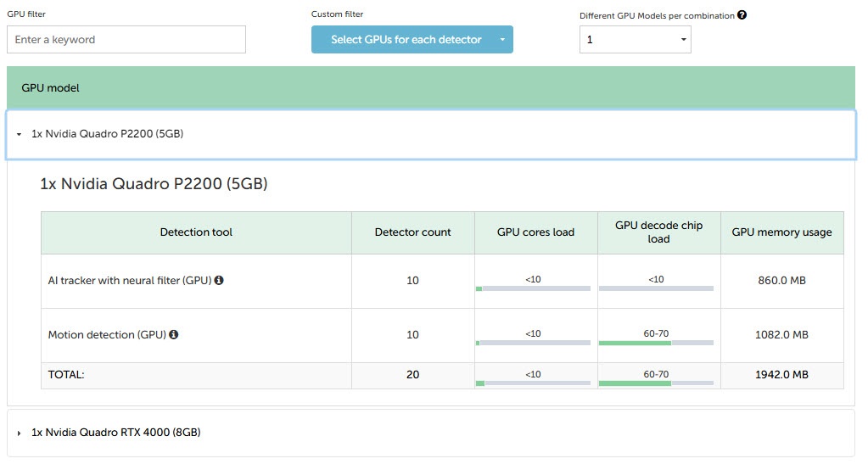Viewport: 868px width, 464px height.
Task: Click the Detector count column header
Action: 412,232
